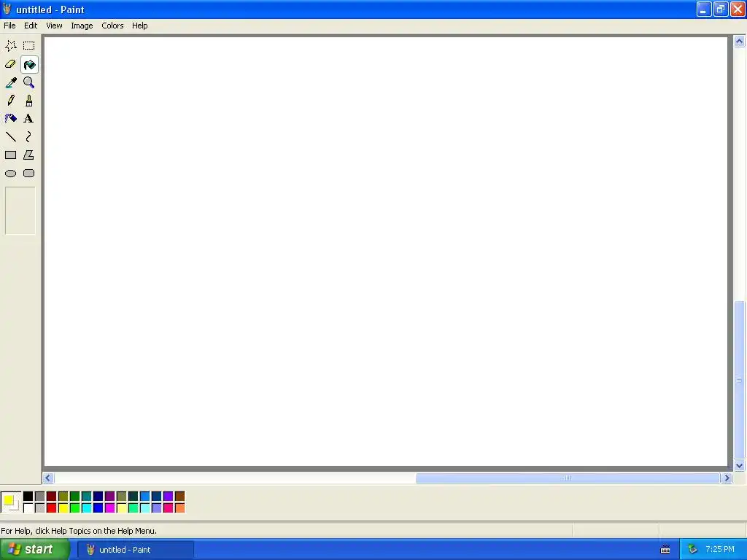The width and height of the screenshot is (747, 560).
Task: Click the Paint icon in the title bar
Action: click(x=7, y=9)
